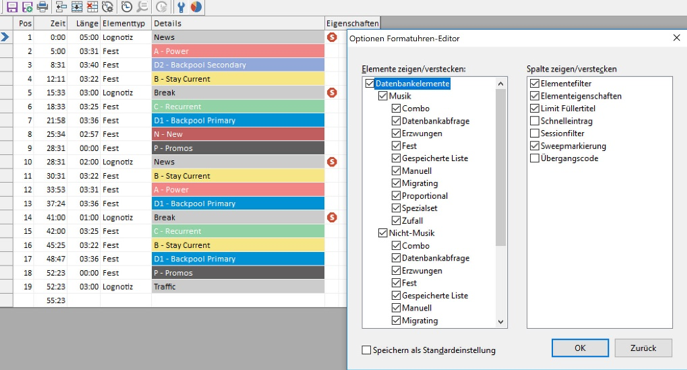Click the Elementtyp column header
Screen dimensions: 687x370
click(126, 23)
